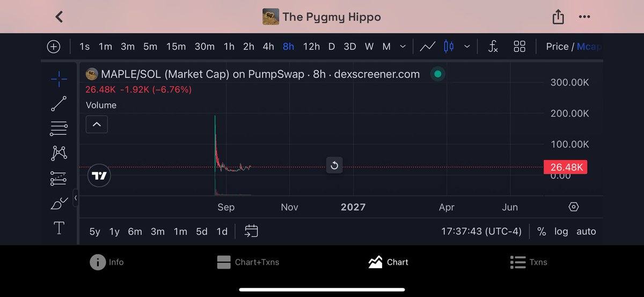Screen dimensions: 644x297
Task: Select the 4h timeframe
Action: click(x=268, y=47)
